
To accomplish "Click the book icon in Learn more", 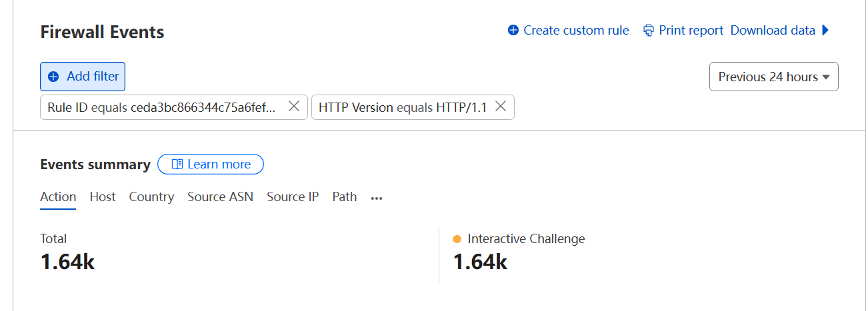I will click(177, 164).
